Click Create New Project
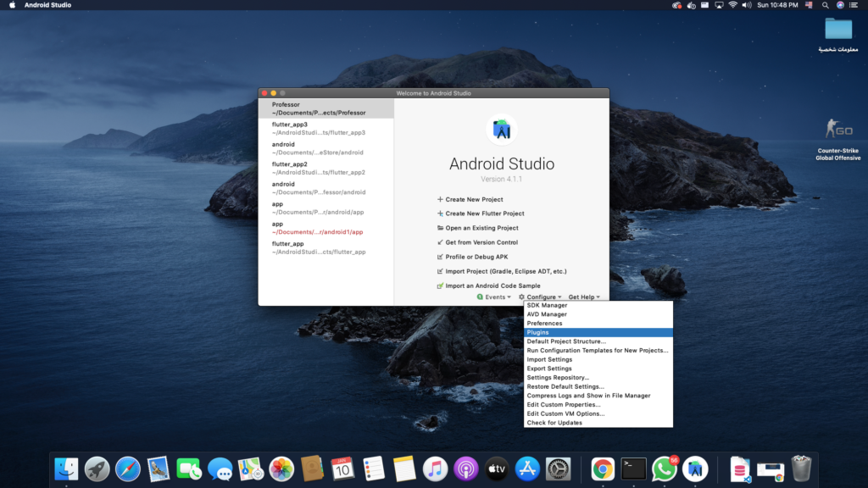This screenshot has width=868, height=488. (x=470, y=199)
